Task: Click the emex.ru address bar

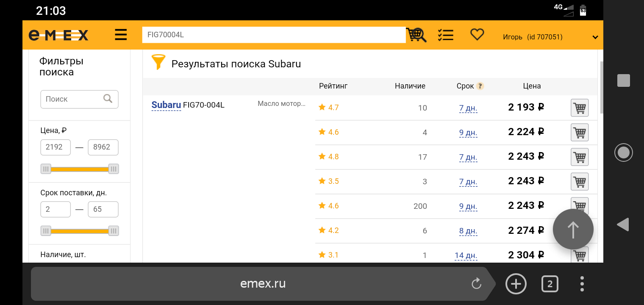Action: click(263, 283)
